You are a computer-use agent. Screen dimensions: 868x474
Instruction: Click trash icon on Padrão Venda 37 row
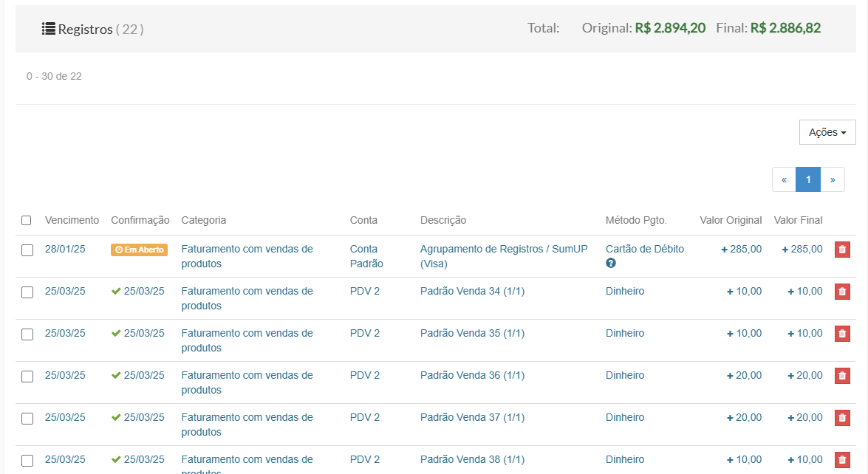point(842,418)
